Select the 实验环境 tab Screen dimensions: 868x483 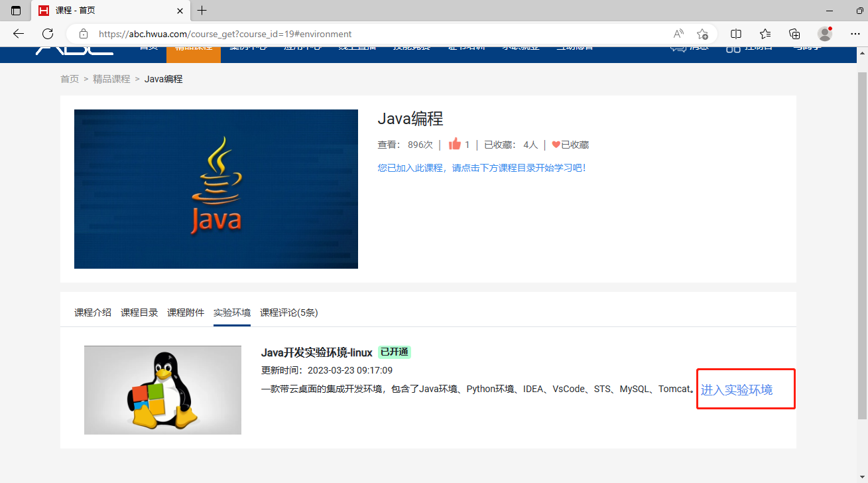pos(232,312)
